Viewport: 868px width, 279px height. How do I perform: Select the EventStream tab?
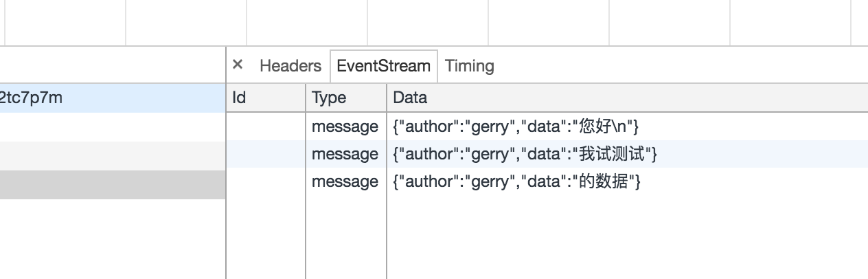(x=384, y=66)
